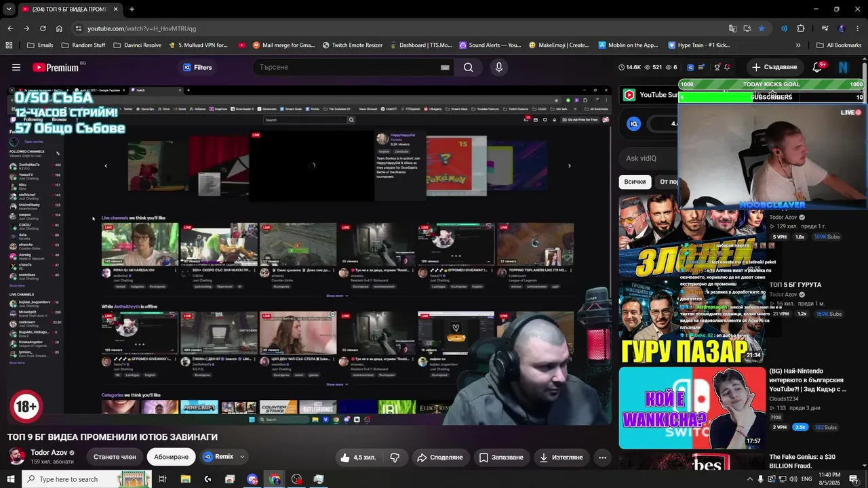Open the media controls icon in toolbar
Image resolution: width=868 pixels, height=488 pixels.
825,28
